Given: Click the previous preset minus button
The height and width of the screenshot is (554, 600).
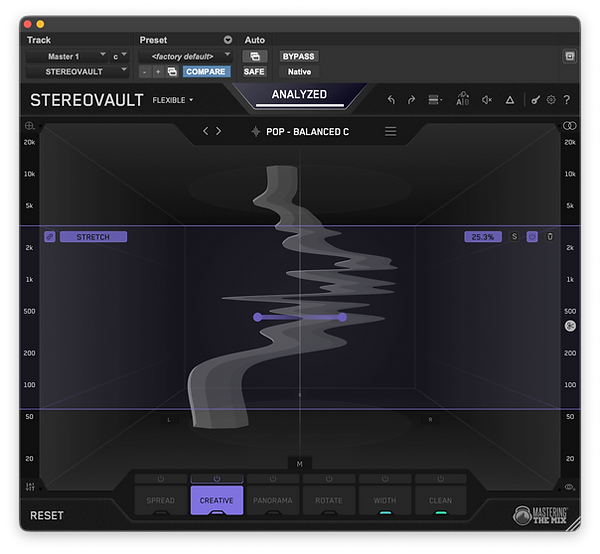Looking at the screenshot, I should pyautogui.click(x=144, y=72).
